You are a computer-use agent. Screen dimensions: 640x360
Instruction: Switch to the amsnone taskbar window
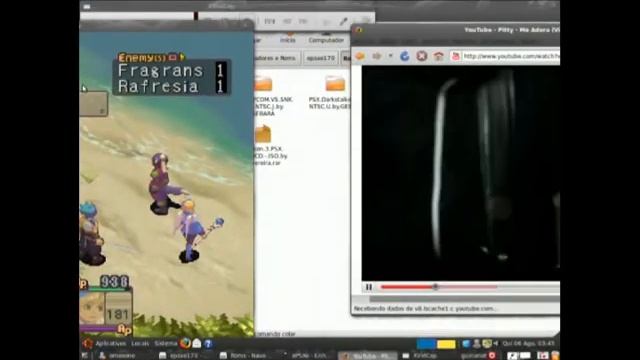(118, 356)
